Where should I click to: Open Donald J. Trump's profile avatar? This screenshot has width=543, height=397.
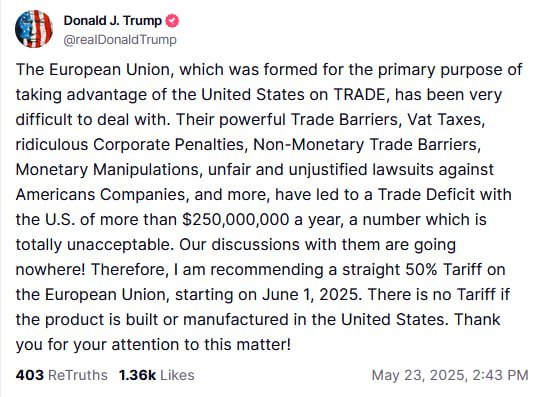[34, 29]
